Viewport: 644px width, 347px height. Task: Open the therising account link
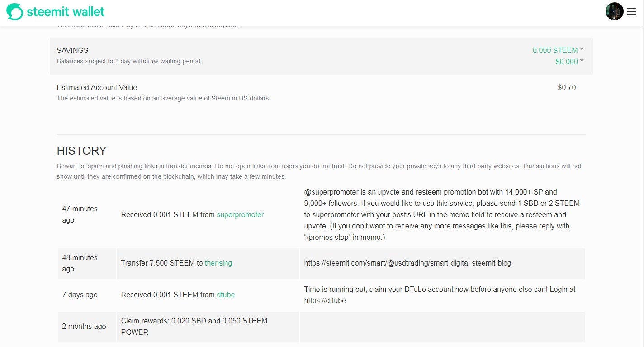[x=218, y=263]
